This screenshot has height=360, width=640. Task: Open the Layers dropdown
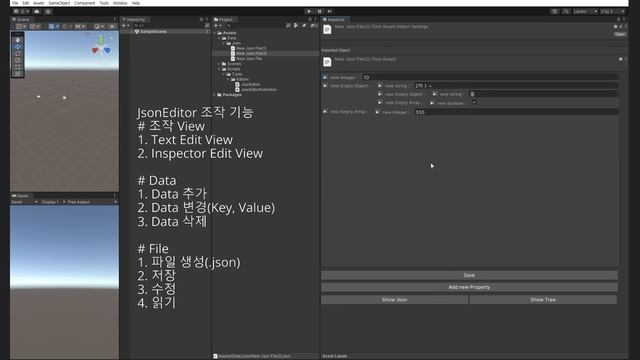point(585,11)
